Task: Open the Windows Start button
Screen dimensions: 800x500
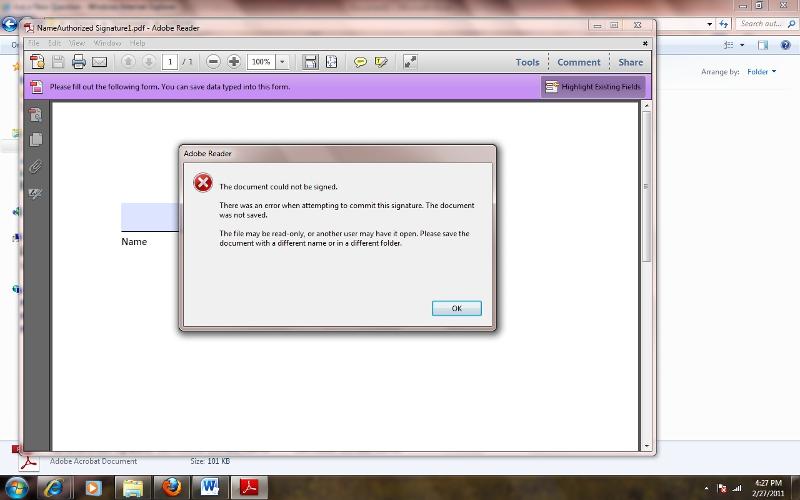Action: (17, 487)
